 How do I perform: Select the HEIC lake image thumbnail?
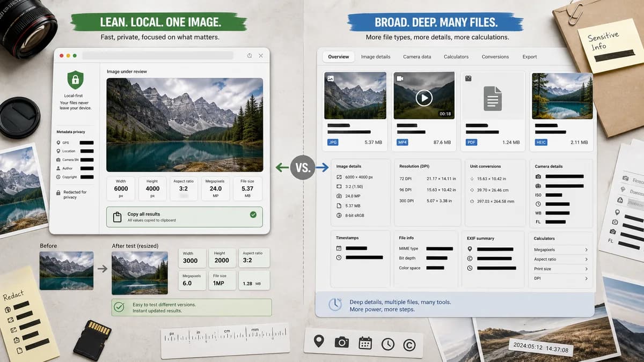(x=562, y=96)
